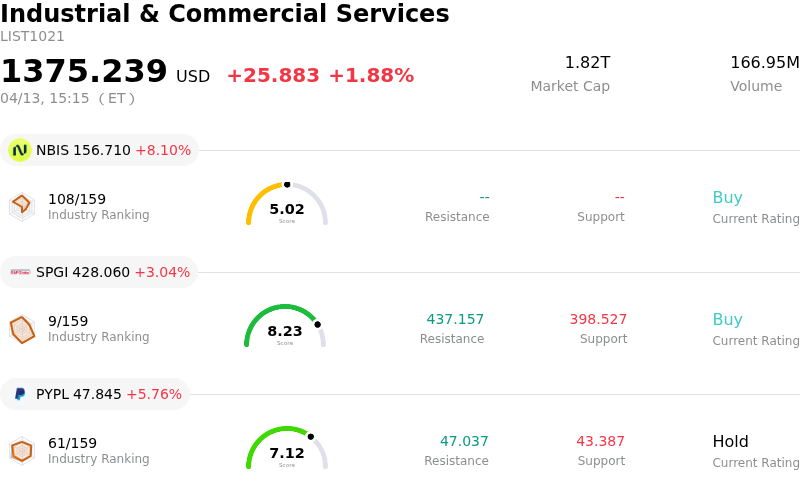Click SPGI resistance value 437.157
The height and width of the screenshot is (488, 800).
(455, 320)
